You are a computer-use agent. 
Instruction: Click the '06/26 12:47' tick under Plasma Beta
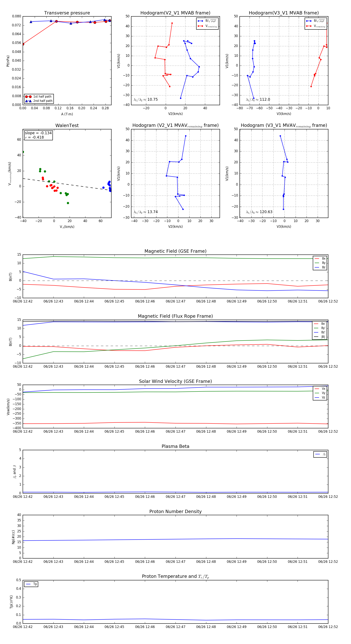pos(175,496)
